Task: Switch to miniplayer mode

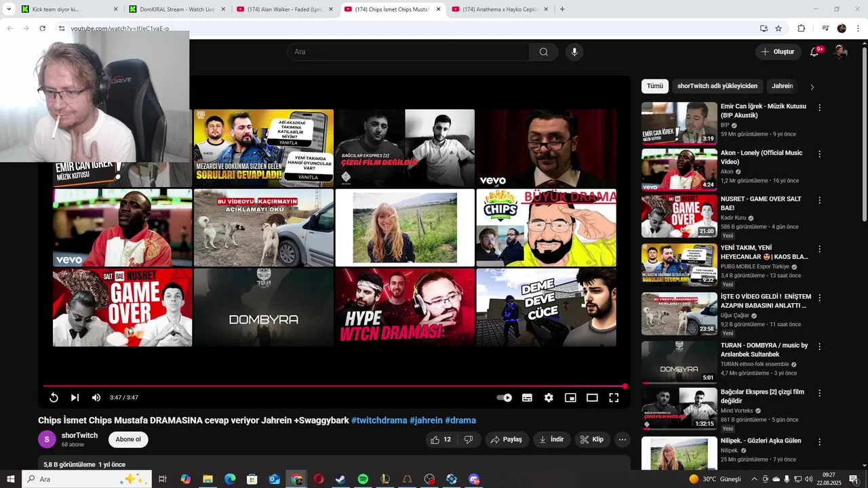Action: point(570,398)
